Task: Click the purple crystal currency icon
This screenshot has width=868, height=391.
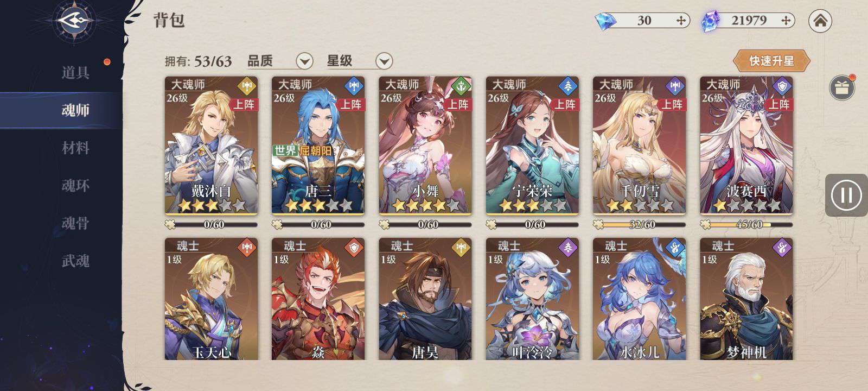Action: tap(710, 21)
